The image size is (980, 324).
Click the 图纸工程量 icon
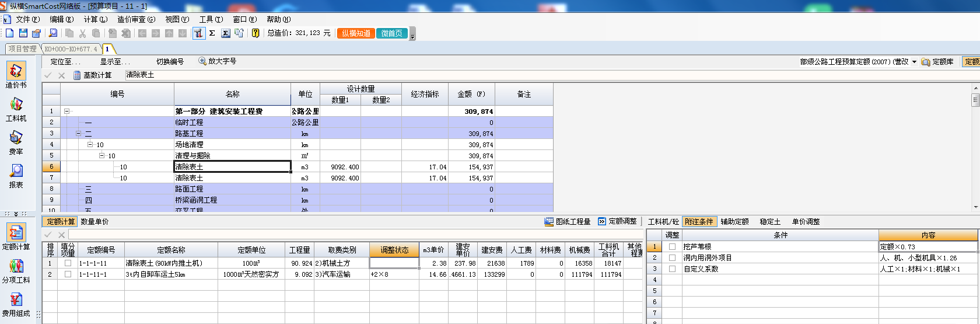click(549, 222)
